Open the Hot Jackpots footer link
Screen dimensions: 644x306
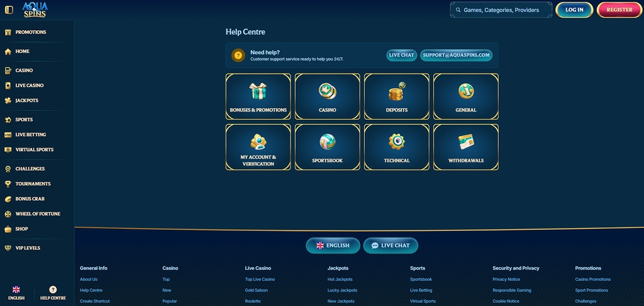coord(340,280)
